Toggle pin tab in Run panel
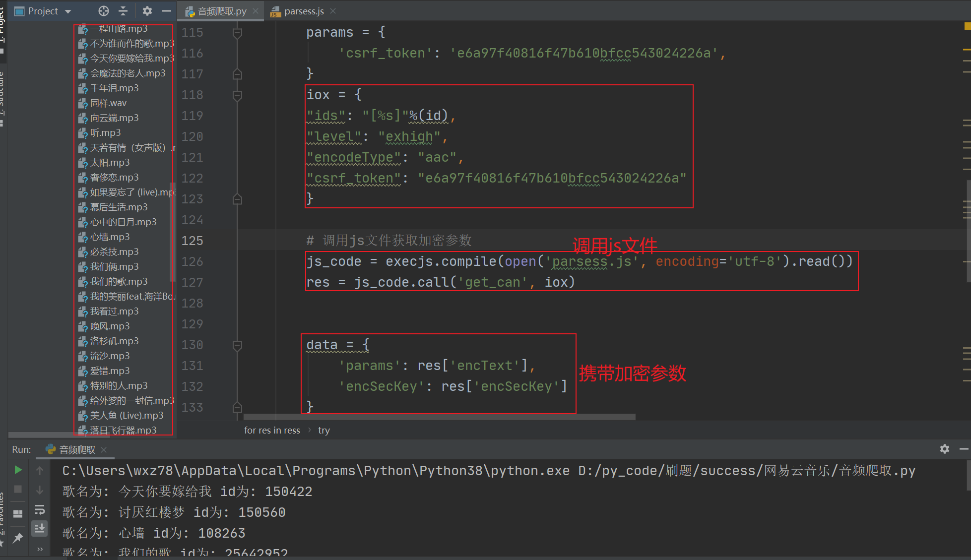 (x=18, y=538)
